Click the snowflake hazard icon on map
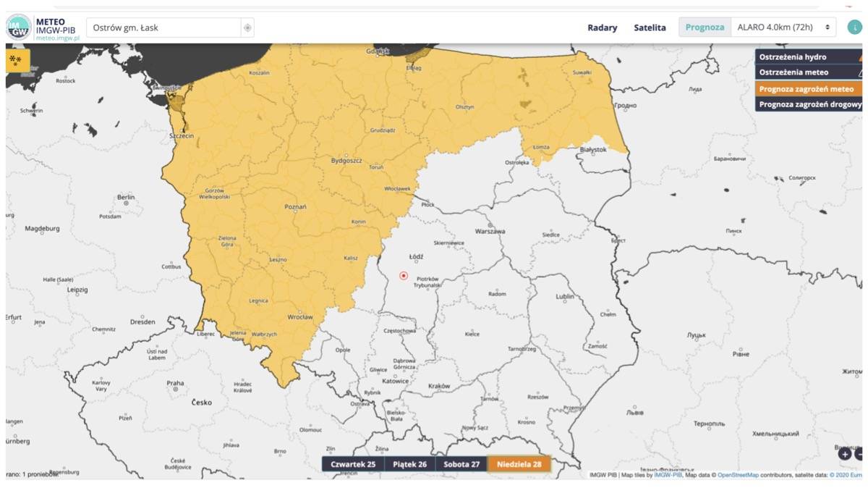 [x=17, y=60]
